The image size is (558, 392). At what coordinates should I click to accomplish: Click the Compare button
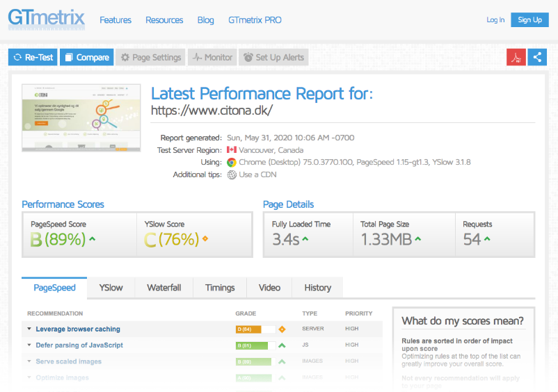87,57
